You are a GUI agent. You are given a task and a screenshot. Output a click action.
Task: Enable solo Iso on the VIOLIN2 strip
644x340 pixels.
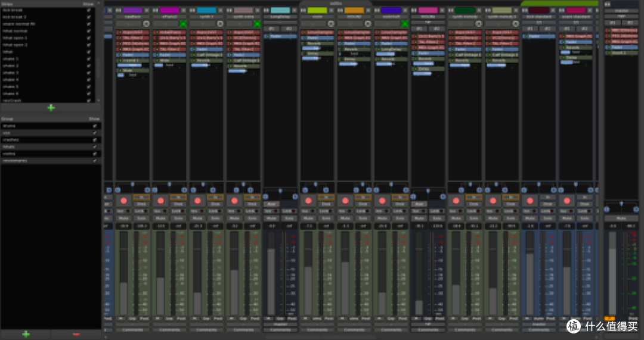coord(345,211)
